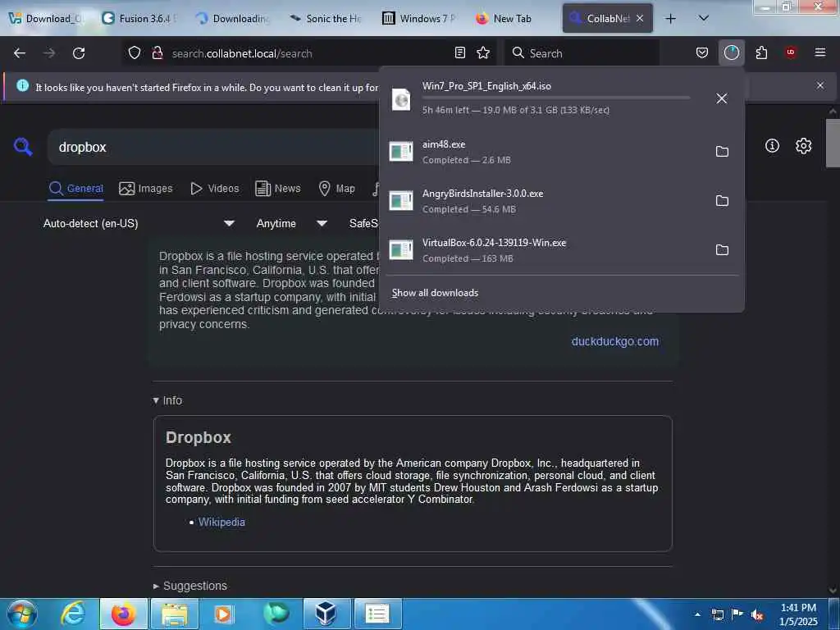Switch to the Downloading browser tab

point(234,19)
